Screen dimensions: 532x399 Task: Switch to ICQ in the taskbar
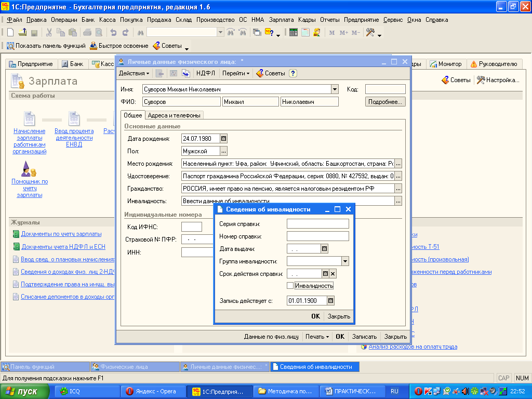tap(87, 391)
